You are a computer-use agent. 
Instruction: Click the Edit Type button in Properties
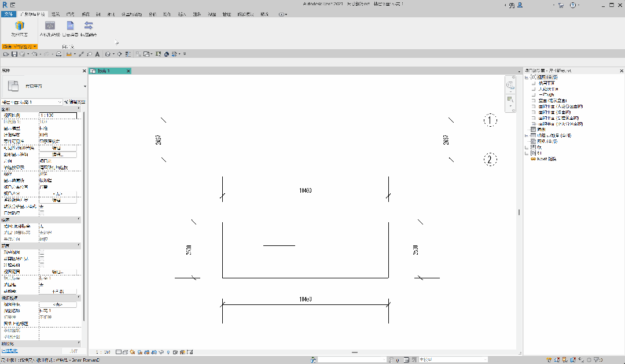click(75, 102)
